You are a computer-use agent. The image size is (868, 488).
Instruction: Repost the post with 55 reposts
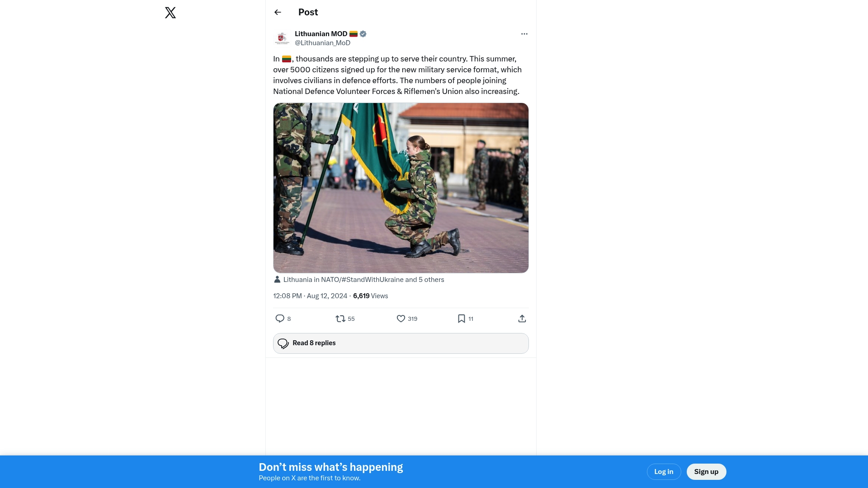click(340, 319)
